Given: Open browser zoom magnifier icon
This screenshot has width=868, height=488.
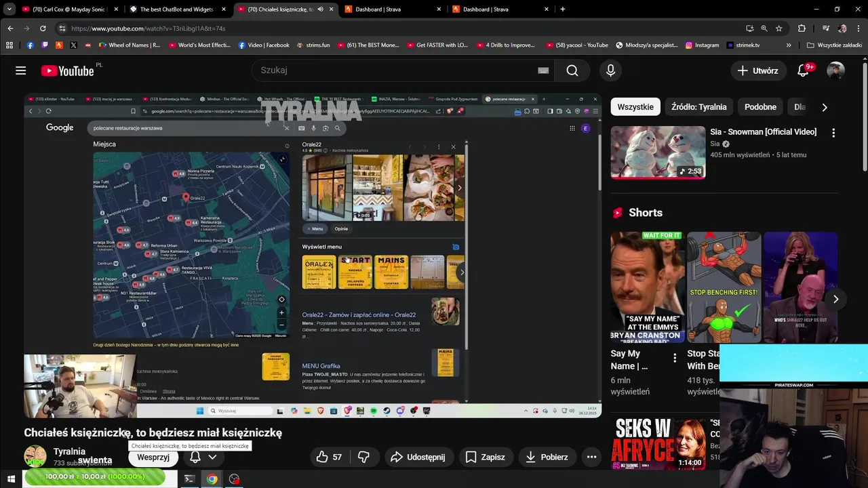Looking at the screenshot, I should tap(764, 28).
